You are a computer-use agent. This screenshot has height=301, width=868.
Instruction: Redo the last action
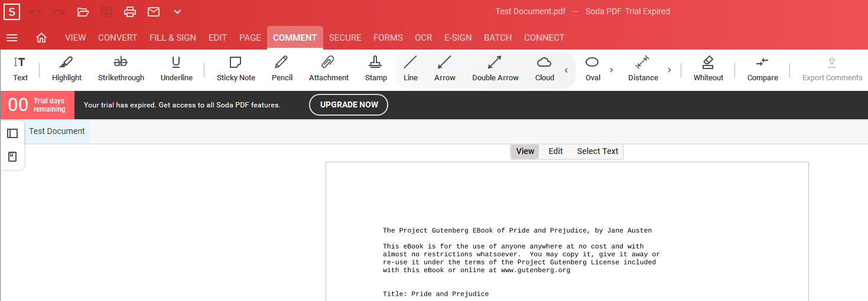[59, 12]
